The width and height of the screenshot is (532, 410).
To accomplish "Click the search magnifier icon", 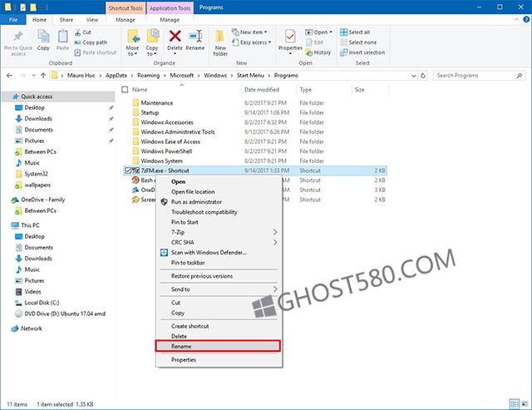I will pos(519,76).
